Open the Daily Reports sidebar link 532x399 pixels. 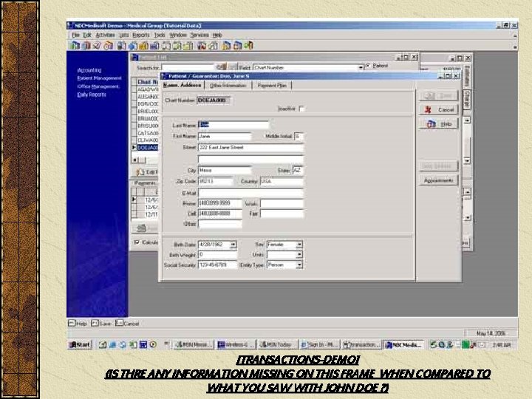tap(92, 95)
